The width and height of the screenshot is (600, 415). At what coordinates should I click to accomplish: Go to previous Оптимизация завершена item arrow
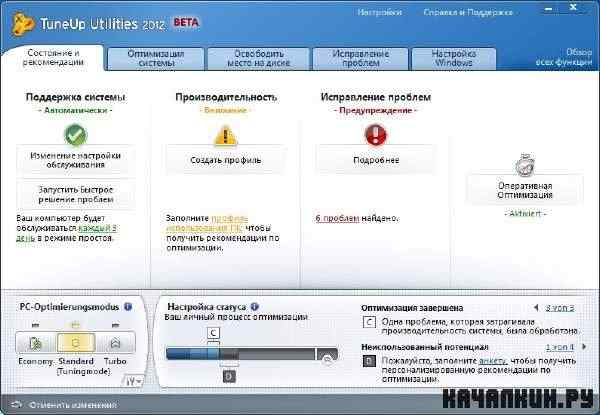pos(536,308)
